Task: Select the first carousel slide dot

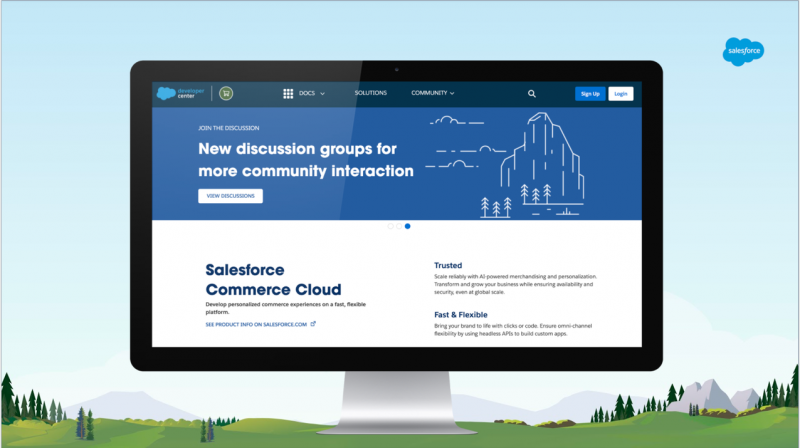Action: [x=390, y=226]
